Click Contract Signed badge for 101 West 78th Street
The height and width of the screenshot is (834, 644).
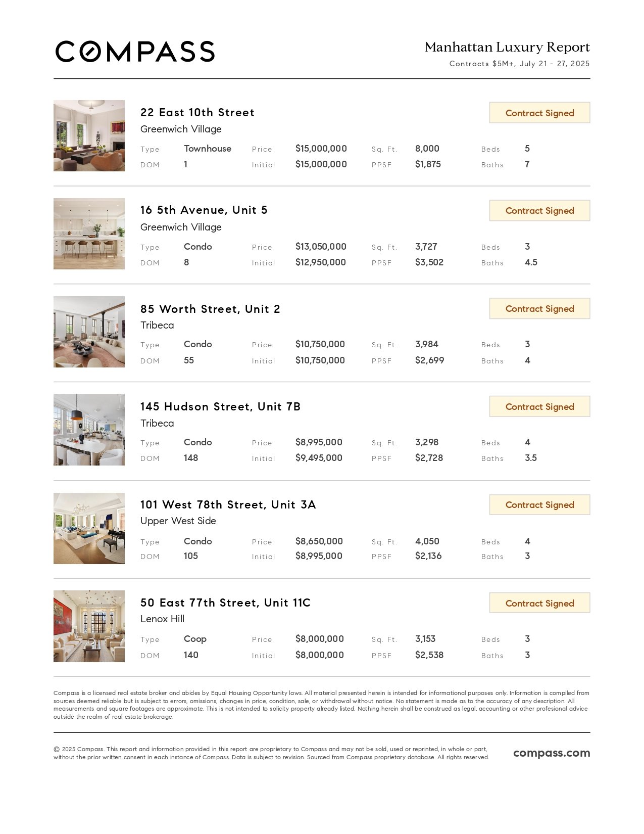(x=539, y=504)
